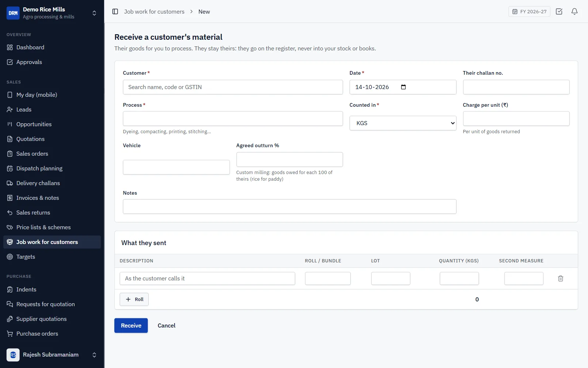Click the avatar of Rajesh Subramaniam
588x368 pixels.
[x=13, y=355]
